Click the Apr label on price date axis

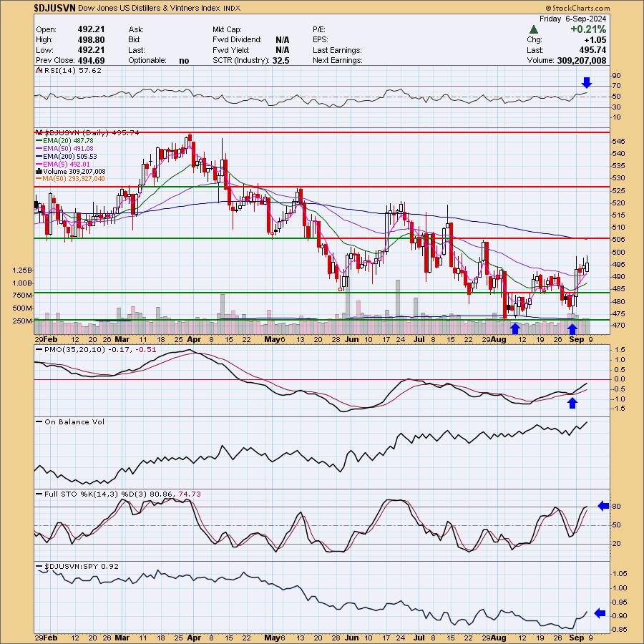click(x=194, y=339)
